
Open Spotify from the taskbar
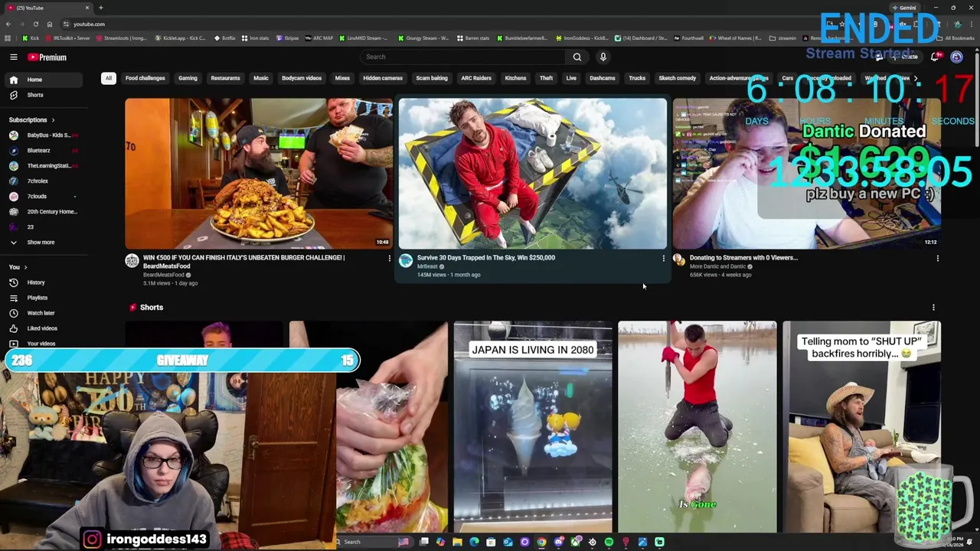click(x=609, y=542)
